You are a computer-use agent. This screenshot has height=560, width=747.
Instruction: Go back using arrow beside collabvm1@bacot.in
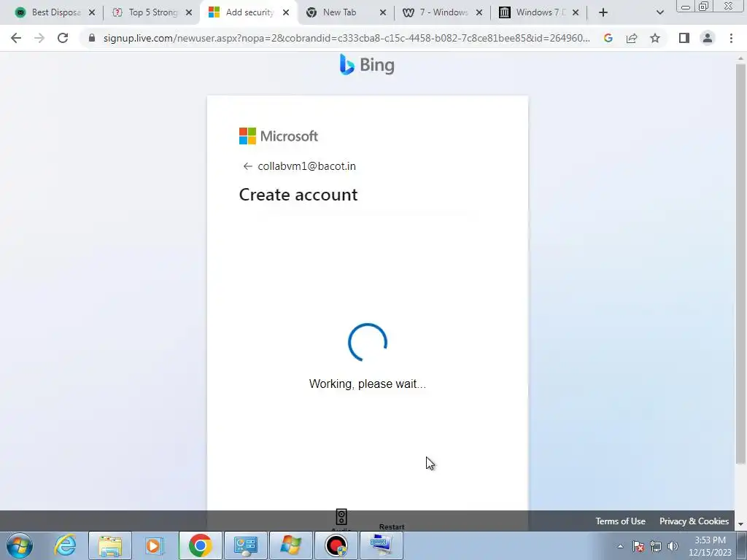click(247, 166)
